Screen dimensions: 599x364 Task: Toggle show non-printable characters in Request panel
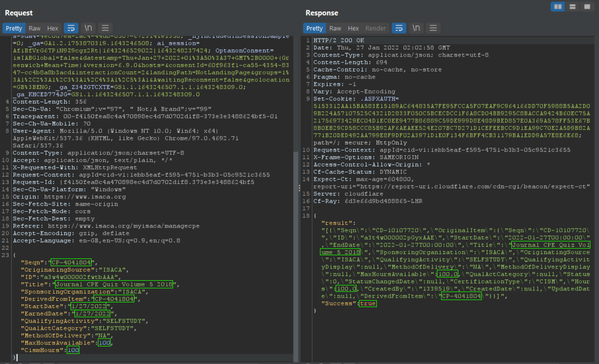coord(88,28)
